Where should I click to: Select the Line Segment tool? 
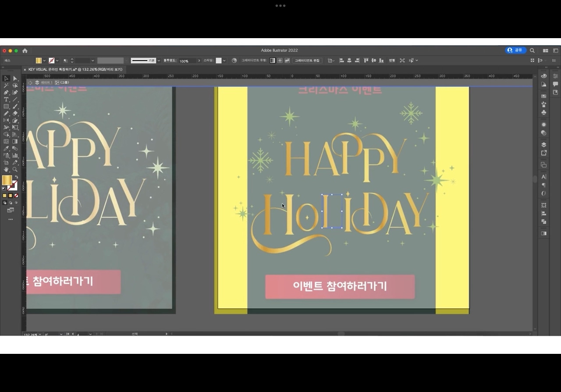[15, 100]
